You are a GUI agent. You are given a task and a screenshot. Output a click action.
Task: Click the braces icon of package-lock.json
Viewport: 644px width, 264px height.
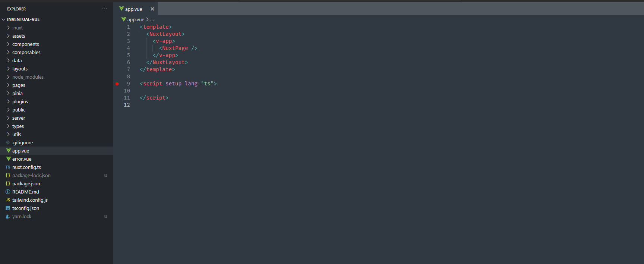(x=8, y=175)
